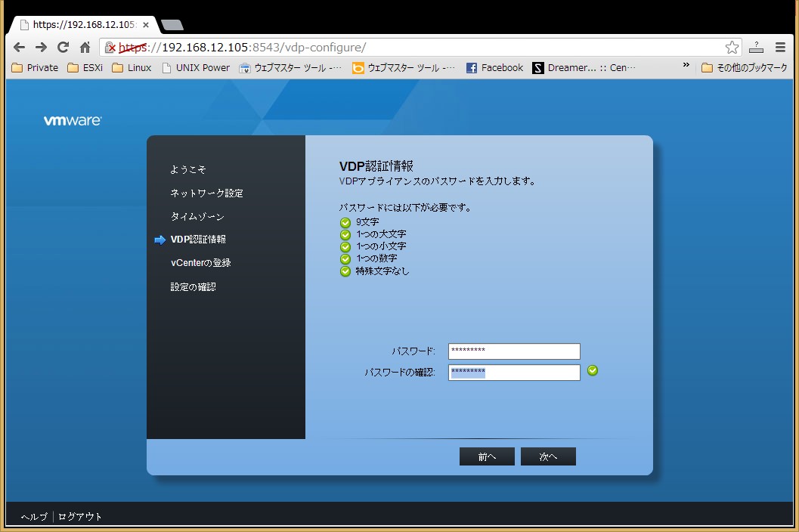The width and height of the screenshot is (799, 532).
Task: Open the ESXi bookmarks folder
Action: coord(85,68)
